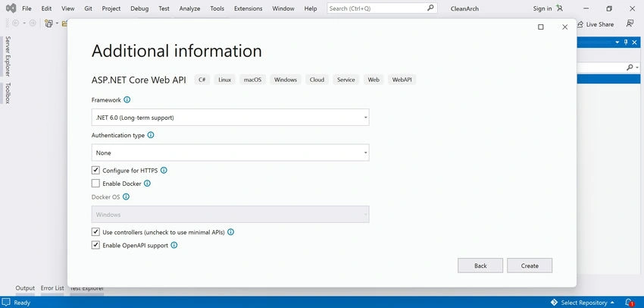Click info icon next to Enable Docker

point(147,184)
